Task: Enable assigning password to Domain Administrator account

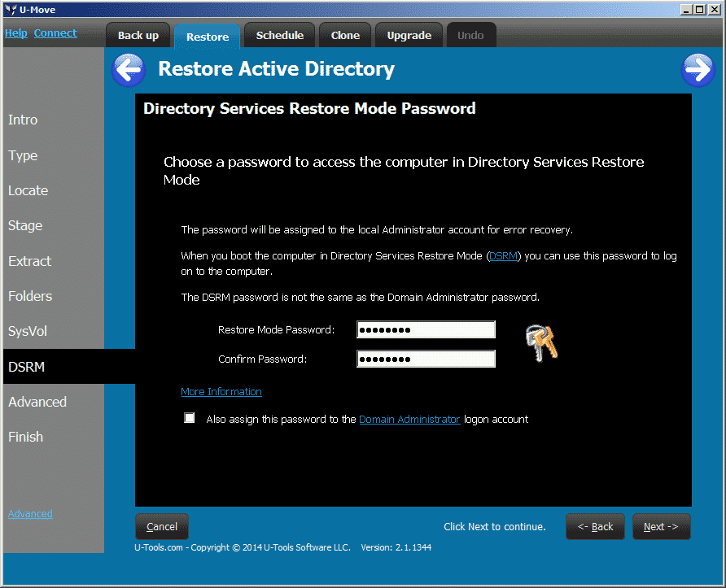Action: [x=189, y=418]
